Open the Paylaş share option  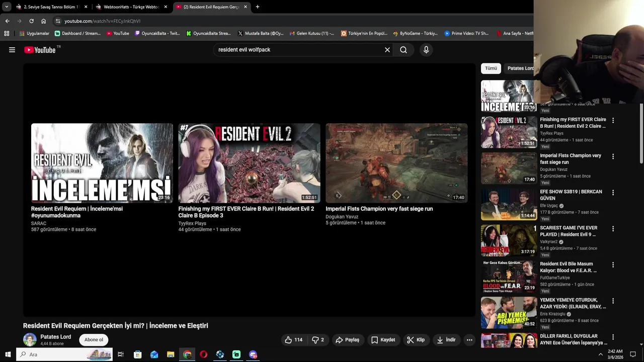pos(347,340)
